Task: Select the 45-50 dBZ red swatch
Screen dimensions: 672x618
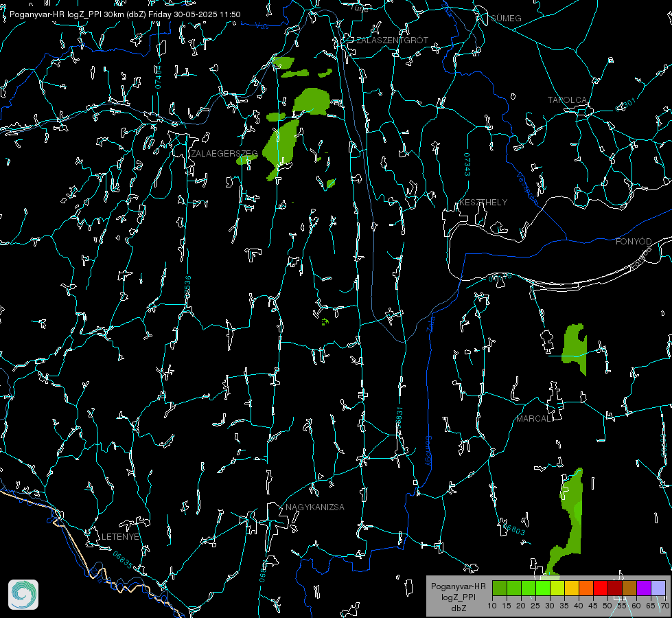Action: coord(601,588)
